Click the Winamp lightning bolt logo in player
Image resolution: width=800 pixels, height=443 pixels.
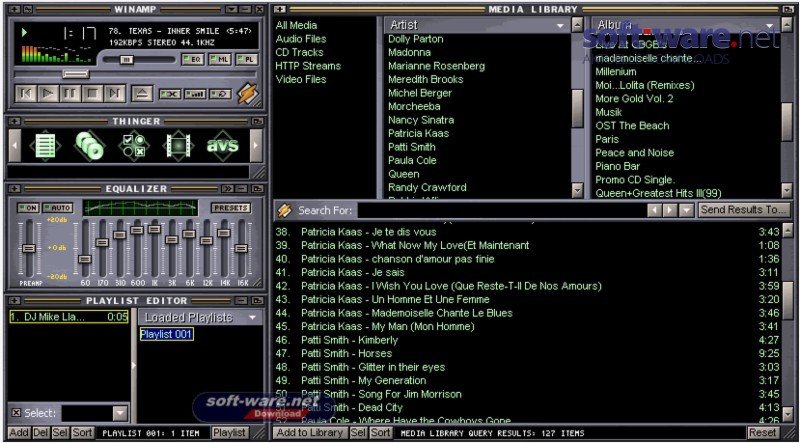coord(248,93)
